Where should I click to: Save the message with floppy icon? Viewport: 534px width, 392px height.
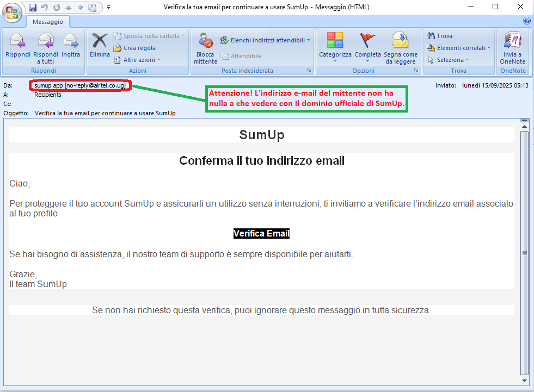tap(32, 7)
